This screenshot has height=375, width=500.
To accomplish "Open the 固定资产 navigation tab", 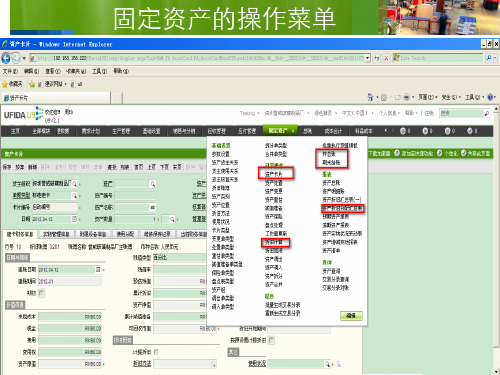I will pyautogui.click(x=280, y=131).
